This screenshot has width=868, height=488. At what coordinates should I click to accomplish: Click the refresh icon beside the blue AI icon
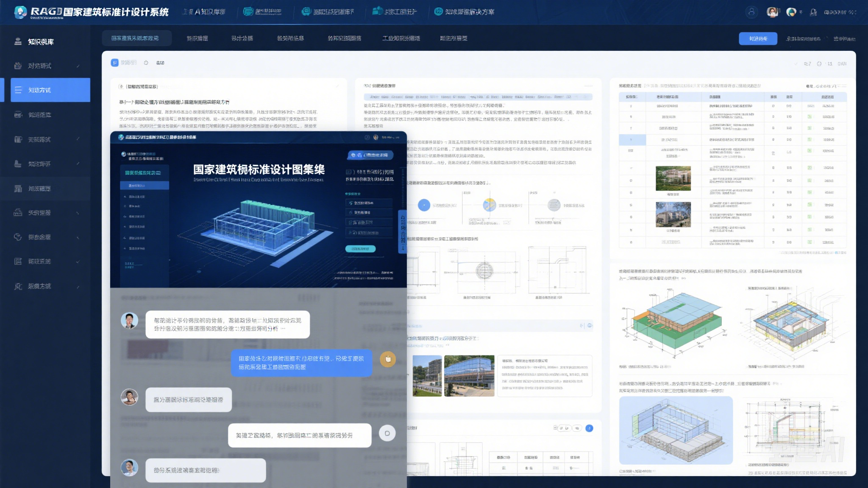(x=146, y=63)
